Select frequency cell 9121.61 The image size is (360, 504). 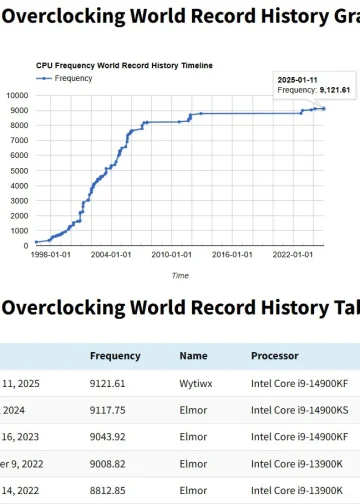pyautogui.click(x=107, y=384)
